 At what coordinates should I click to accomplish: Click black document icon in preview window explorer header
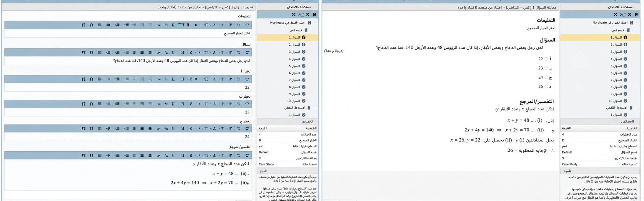636,15
